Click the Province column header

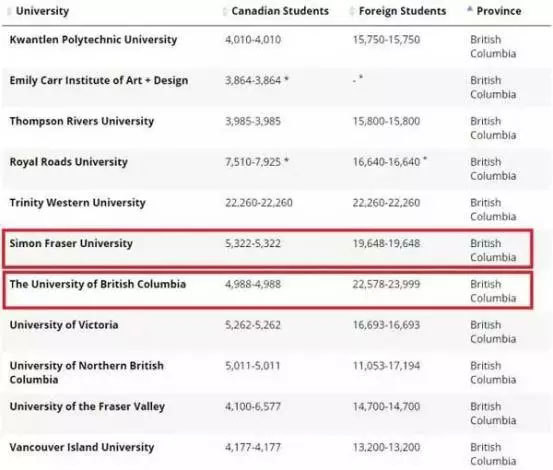[x=499, y=11]
